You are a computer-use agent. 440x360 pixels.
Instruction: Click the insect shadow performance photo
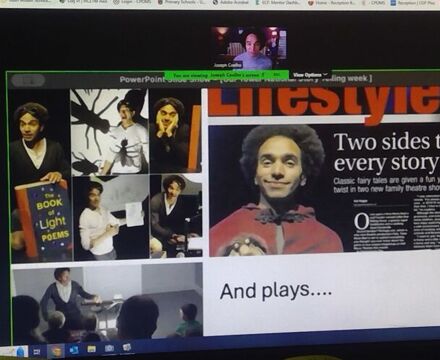coord(109,132)
